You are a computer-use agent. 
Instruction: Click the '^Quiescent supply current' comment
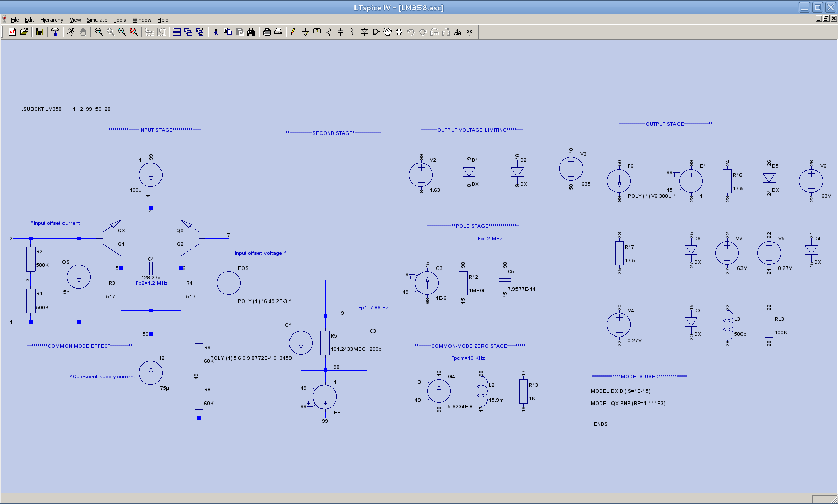pyautogui.click(x=103, y=377)
